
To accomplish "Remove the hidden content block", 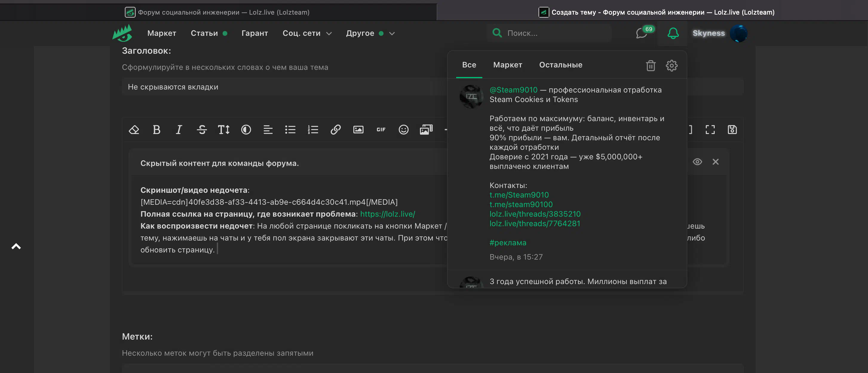I will pos(715,162).
